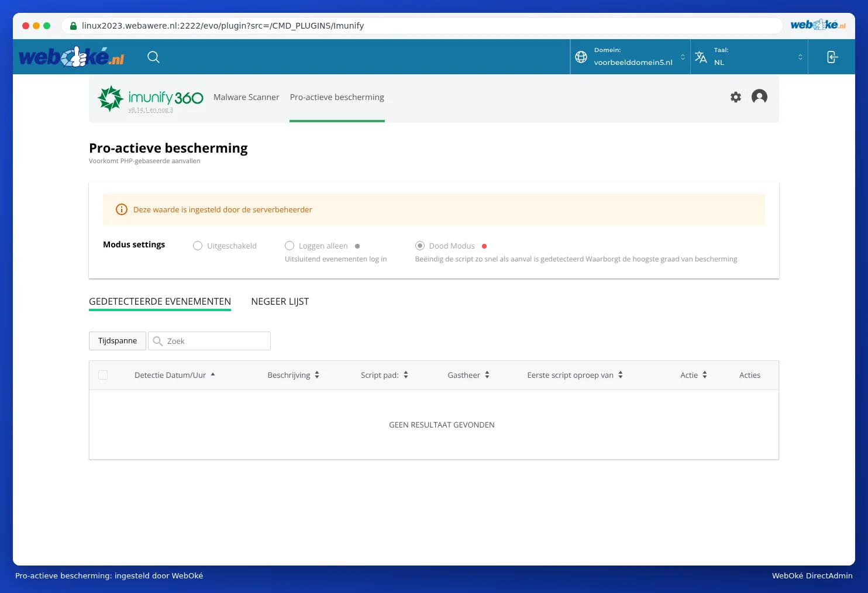
Task: Click the 'Voorkomt PHP-gebaseerde aanvallen' subtitle
Action: 144,161
